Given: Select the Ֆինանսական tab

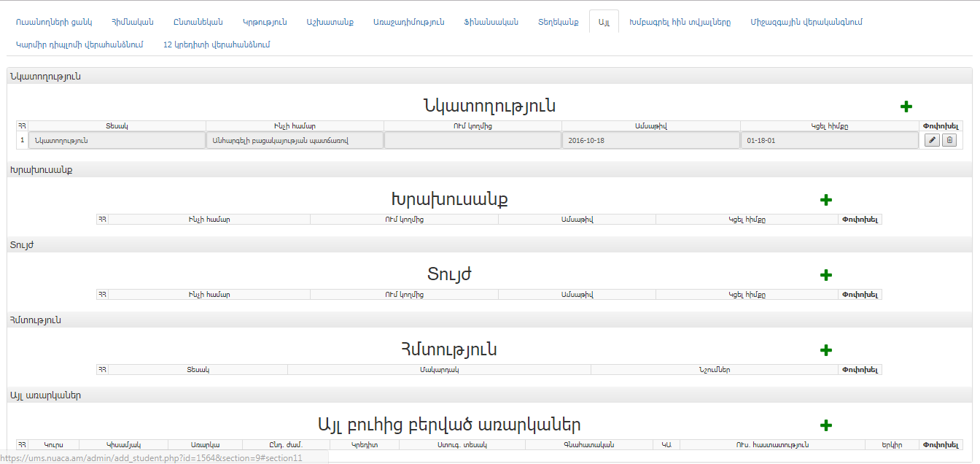Looking at the screenshot, I should coord(491,22).
